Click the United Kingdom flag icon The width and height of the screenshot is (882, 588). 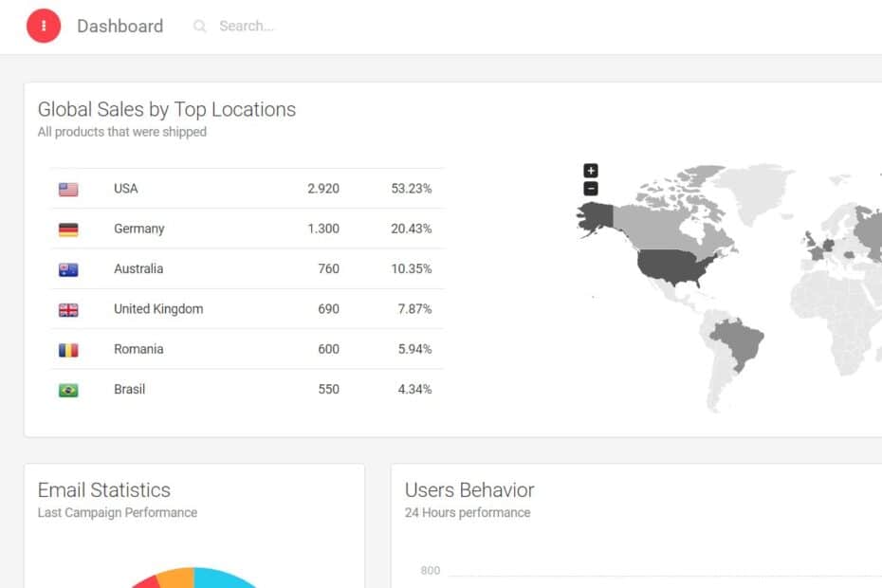[x=68, y=309]
